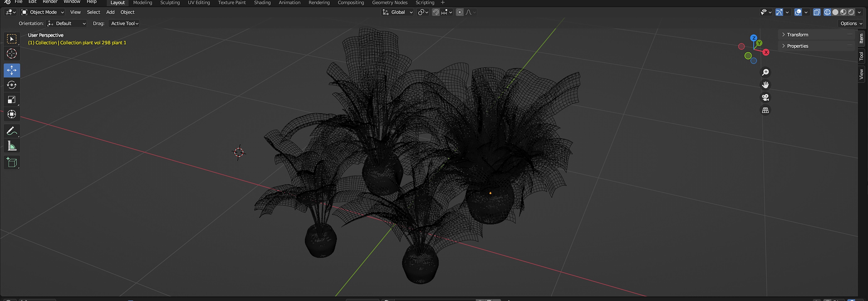Switch to the Scripting workspace tab
Image resolution: width=868 pixels, height=301 pixels.
425,3
